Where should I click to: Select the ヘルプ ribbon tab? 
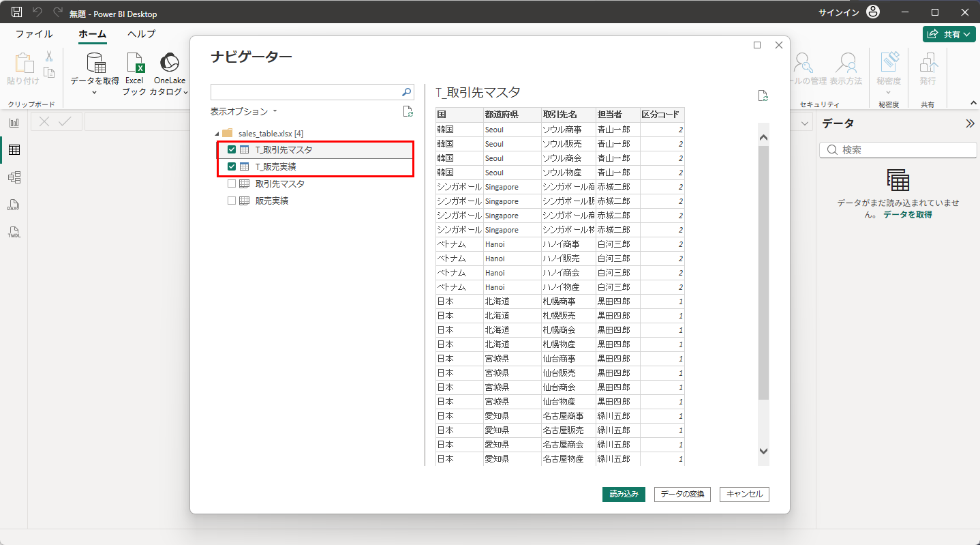(141, 33)
